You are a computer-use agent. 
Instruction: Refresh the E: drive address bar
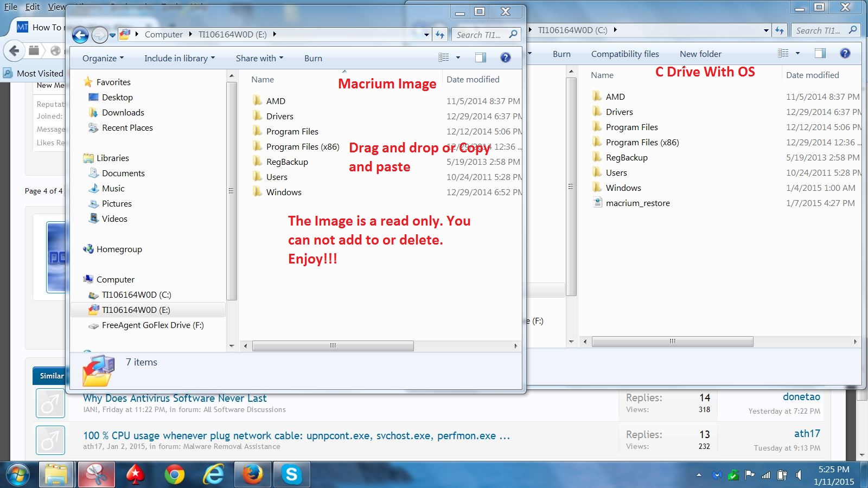click(440, 35)
